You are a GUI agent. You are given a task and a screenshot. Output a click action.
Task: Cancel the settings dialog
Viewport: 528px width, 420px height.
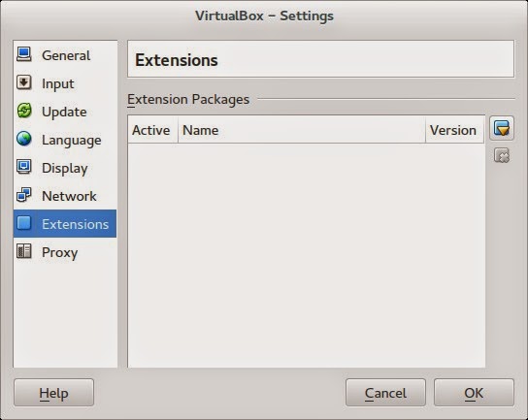pyautogui.click(x=385, y=393)
